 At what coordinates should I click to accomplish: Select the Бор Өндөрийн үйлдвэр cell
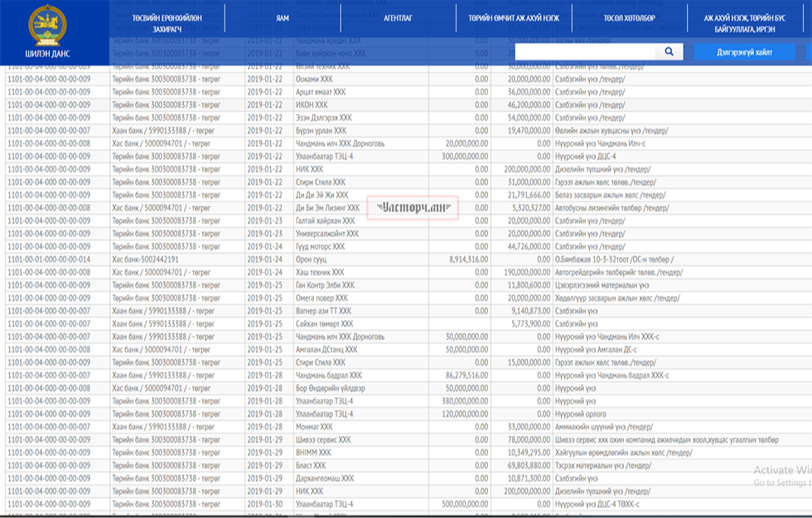(x=331, y=389)
